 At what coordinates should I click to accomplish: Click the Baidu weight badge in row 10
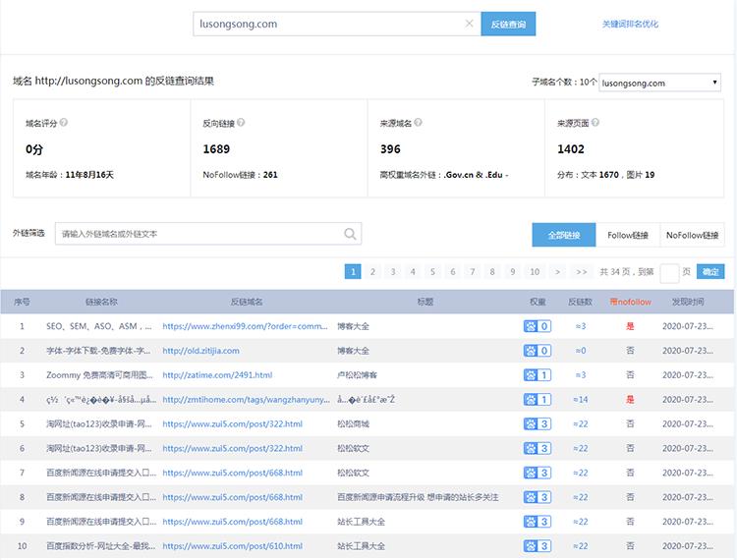[538, 546]
